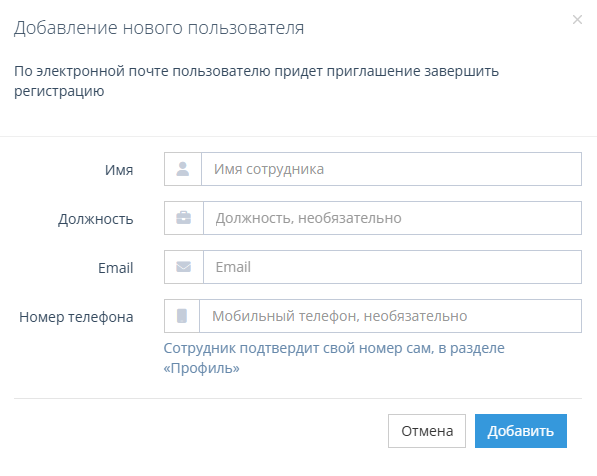
Task: Click the person icon beside the name field
Action: (183, 169)
